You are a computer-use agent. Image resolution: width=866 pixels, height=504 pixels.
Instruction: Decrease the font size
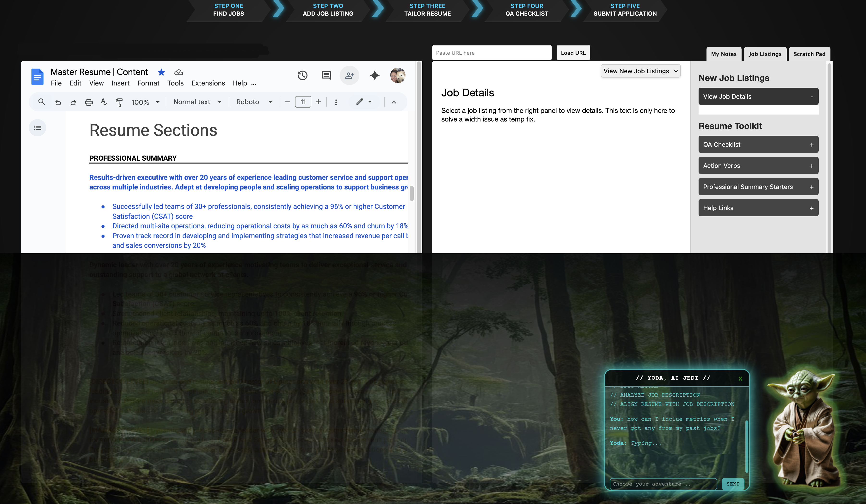[288, 102]
